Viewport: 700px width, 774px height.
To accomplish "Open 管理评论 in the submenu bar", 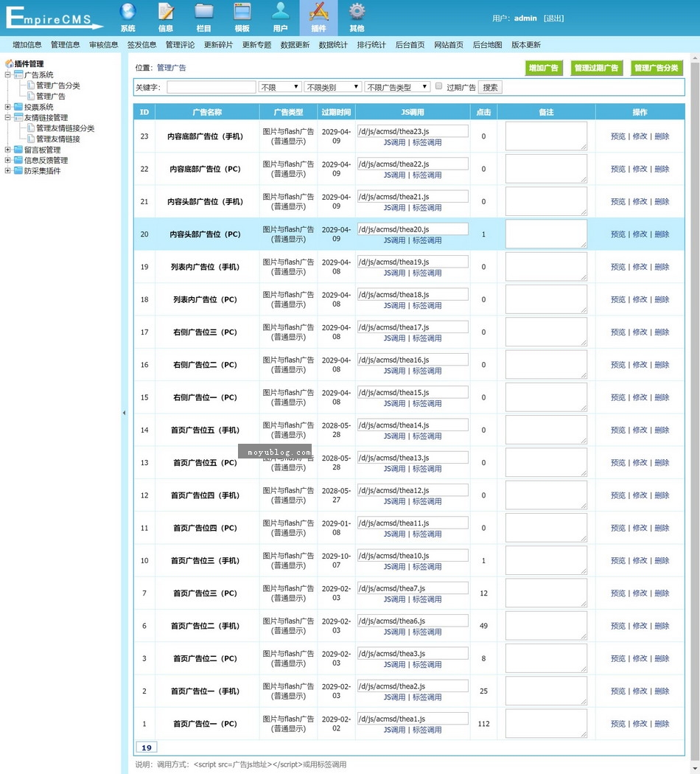I will click(x=180, y=45).
